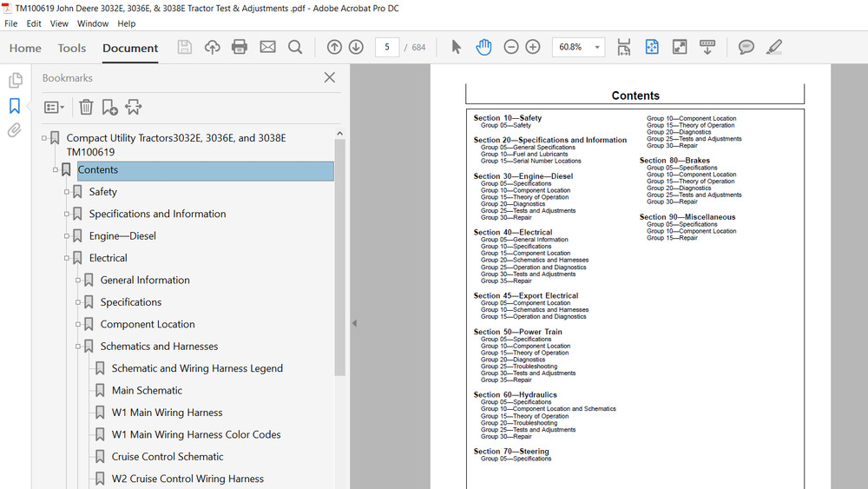Open the attachments paperclip panel

pos(15,130)
